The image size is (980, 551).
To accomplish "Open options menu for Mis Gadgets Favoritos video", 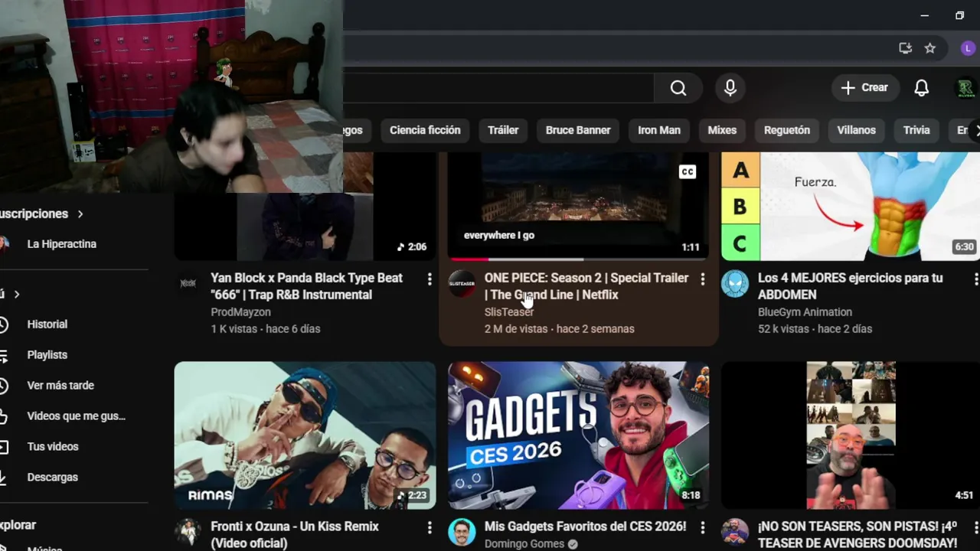I will 703,528.
